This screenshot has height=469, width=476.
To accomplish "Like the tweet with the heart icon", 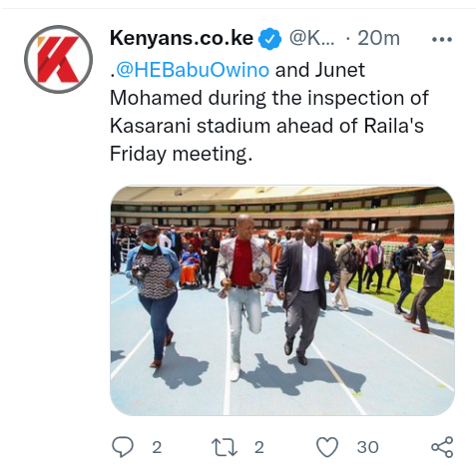I will click(327, 447).
